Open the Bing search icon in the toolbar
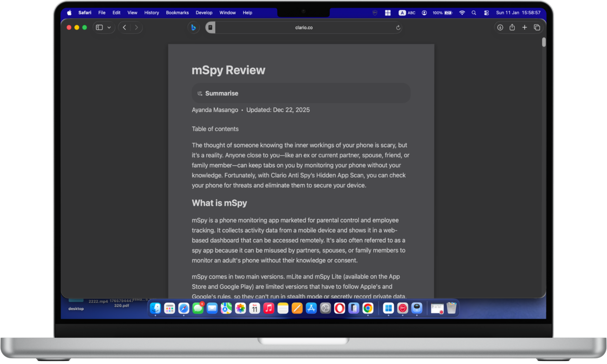 pyautogui.click(x=194, y=27)
